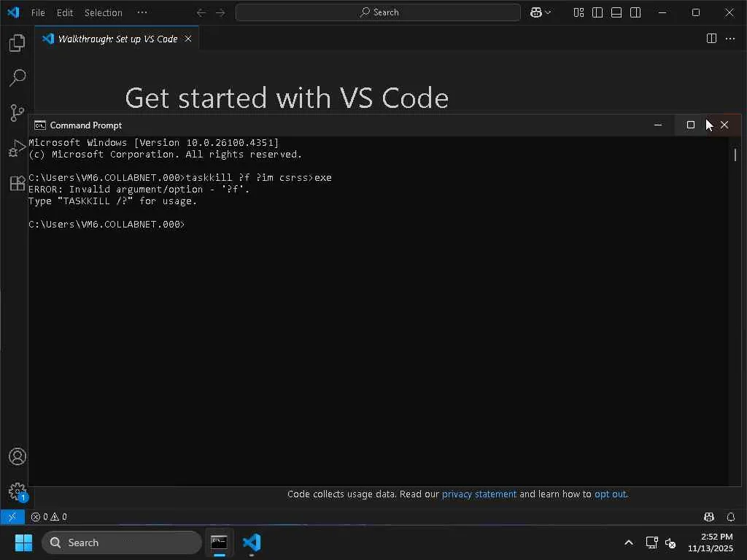Open the Accounts menu icon
747x560 pixels.
[x=18, y=456]
